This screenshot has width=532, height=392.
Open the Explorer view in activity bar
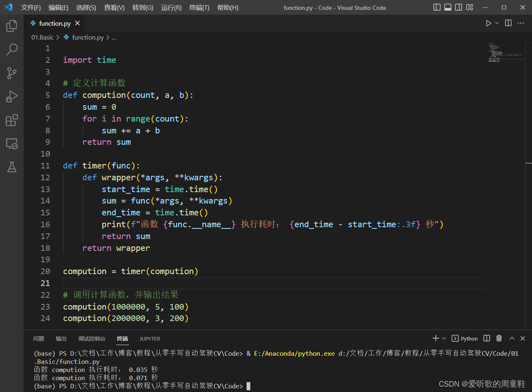point(12,26)
